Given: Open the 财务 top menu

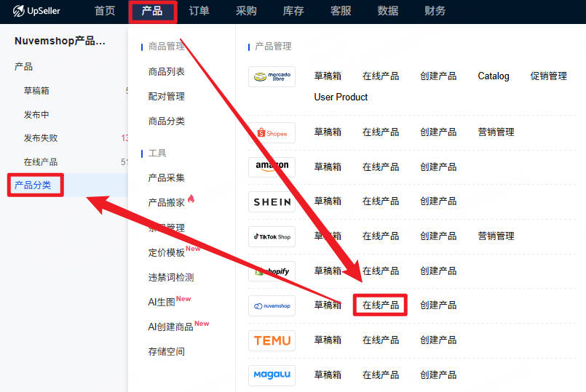Looking at the screenshot, I should click(x=435, y=11).
